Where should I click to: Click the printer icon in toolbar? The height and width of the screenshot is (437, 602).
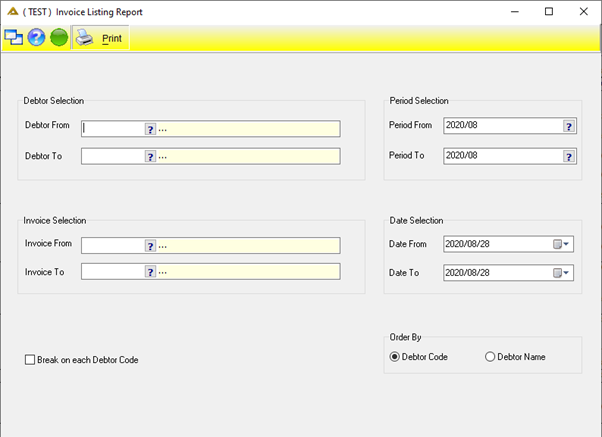click(84, 38)
